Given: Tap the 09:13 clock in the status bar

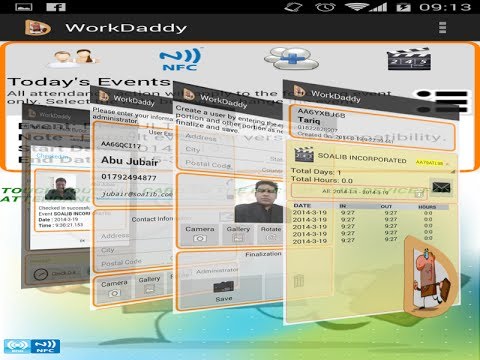Looking at the screenshot, I should click(445, 7).
